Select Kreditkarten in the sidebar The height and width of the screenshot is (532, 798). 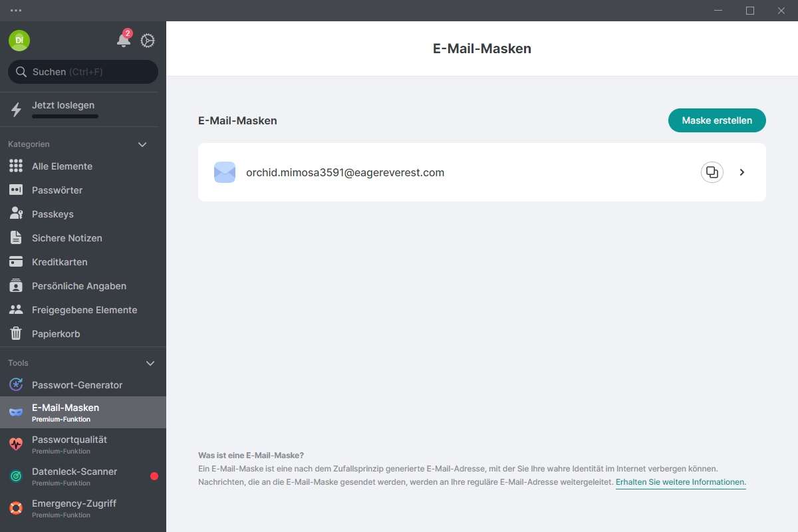pyautogui.click(x=83, y=262)
